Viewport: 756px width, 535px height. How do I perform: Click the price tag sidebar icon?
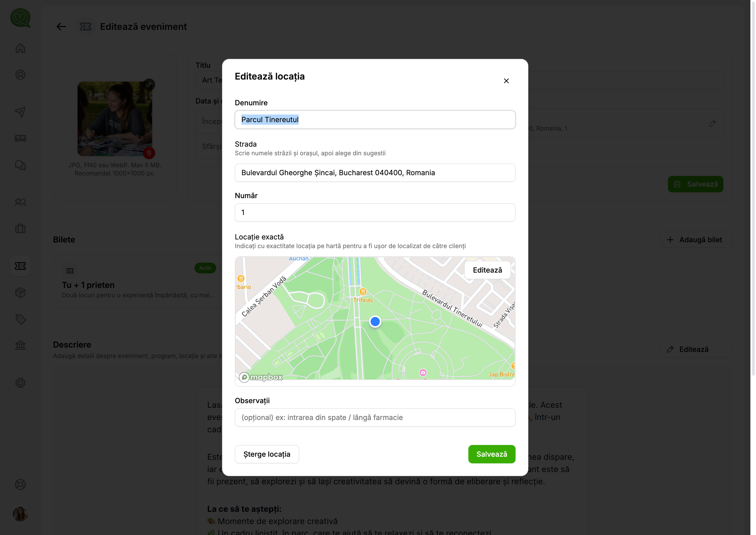pyautogui.click(x=20, y=319)
